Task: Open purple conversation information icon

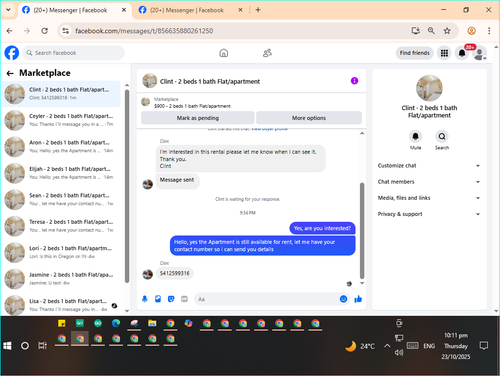Action: [x=354, y=81]
